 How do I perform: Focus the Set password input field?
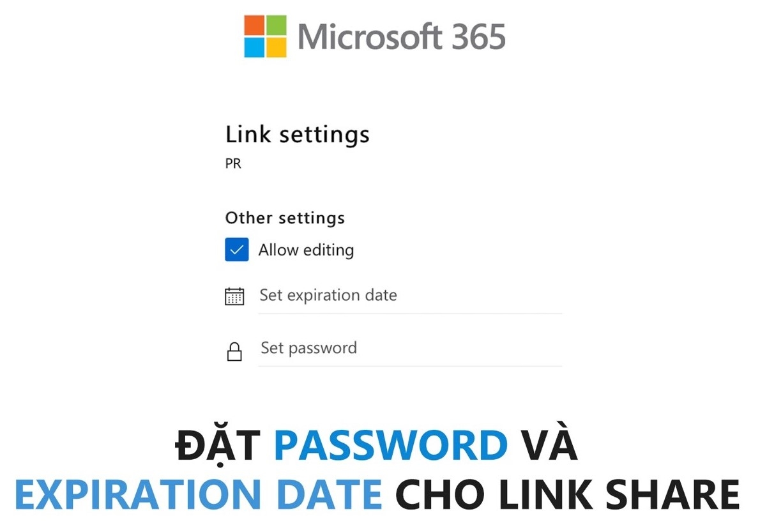[x=409, y=349]
